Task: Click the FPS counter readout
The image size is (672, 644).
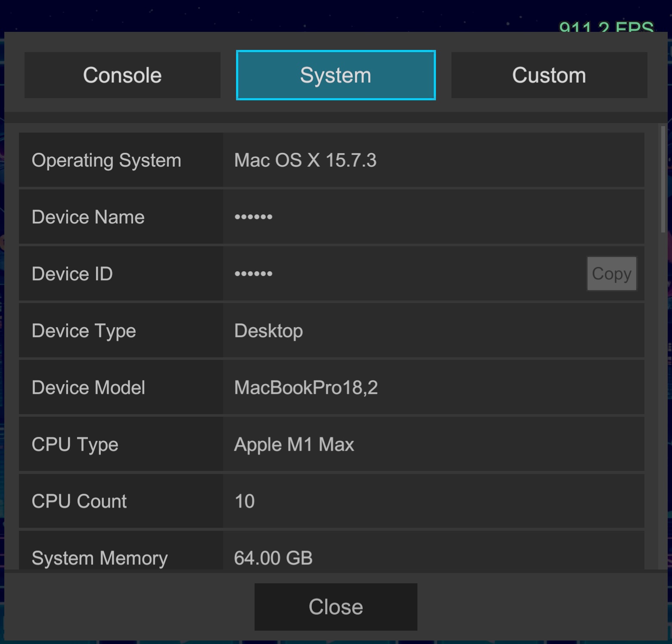Action: pos(606,27)
